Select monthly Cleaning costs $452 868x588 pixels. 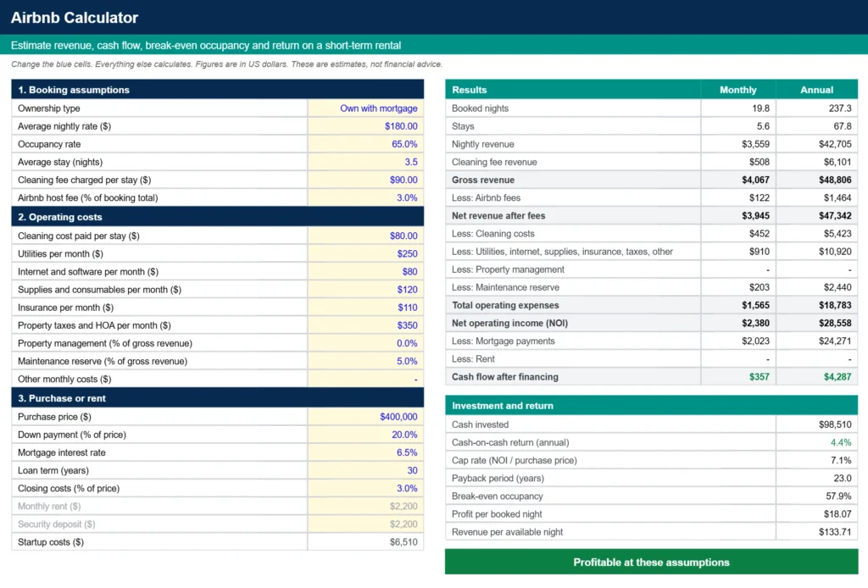738,234
